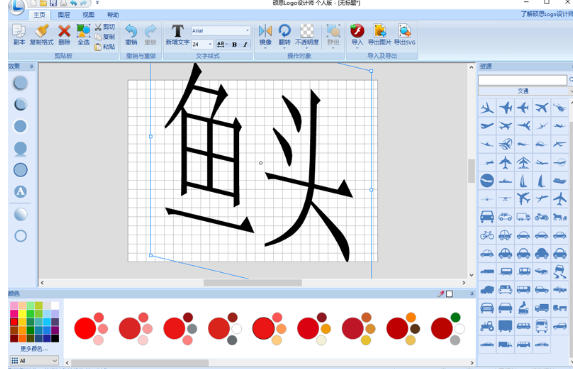Click the export image icon
The image size is (573, 369).
click(380, 31)
